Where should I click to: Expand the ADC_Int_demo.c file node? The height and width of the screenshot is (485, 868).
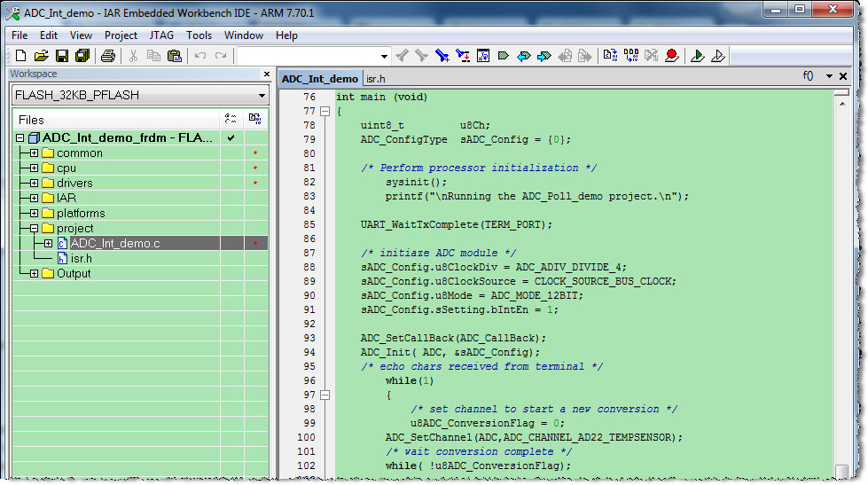point(48,243)
